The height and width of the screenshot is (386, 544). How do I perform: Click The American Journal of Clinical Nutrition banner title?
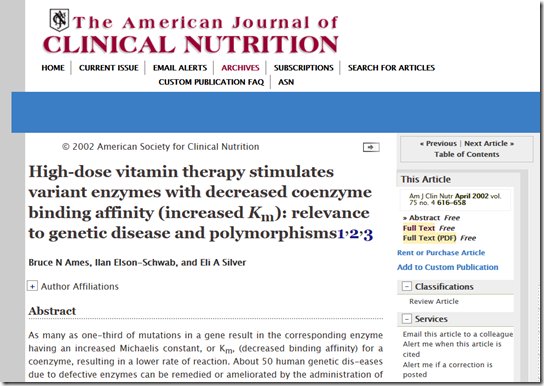[x=190, y=34]
